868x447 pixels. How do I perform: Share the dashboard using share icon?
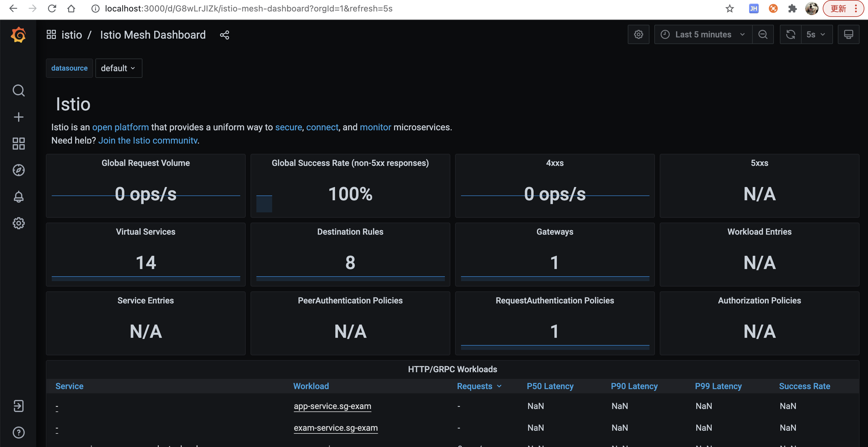pyautogui.click(x=225, y=35)
